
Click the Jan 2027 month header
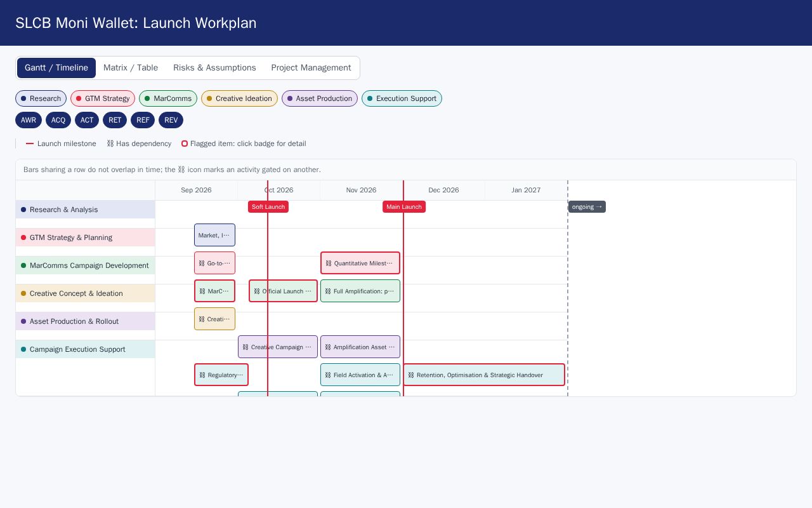(x=526, y=190)
